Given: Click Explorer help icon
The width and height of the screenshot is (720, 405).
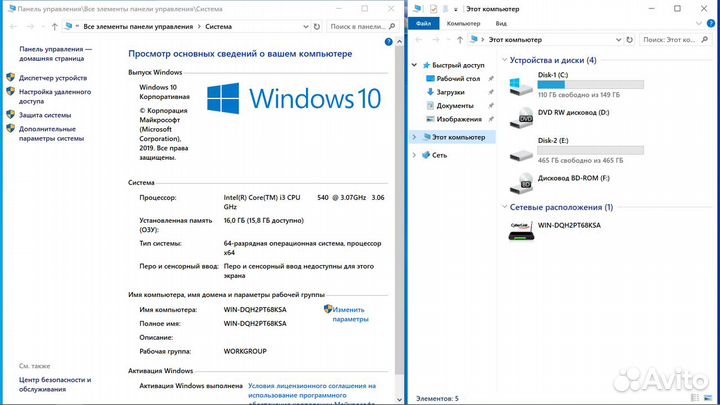Looking at the screenshot, I should [711, 23].
